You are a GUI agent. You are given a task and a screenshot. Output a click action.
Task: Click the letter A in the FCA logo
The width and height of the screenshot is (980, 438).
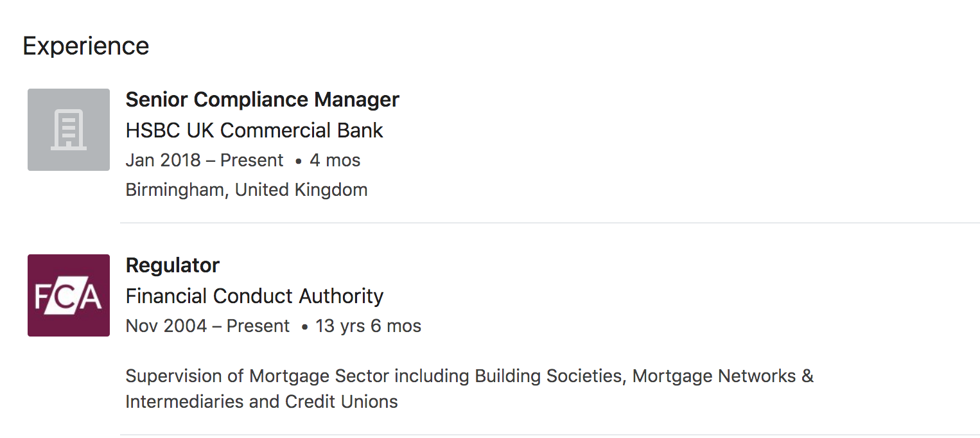coord(92,297)
